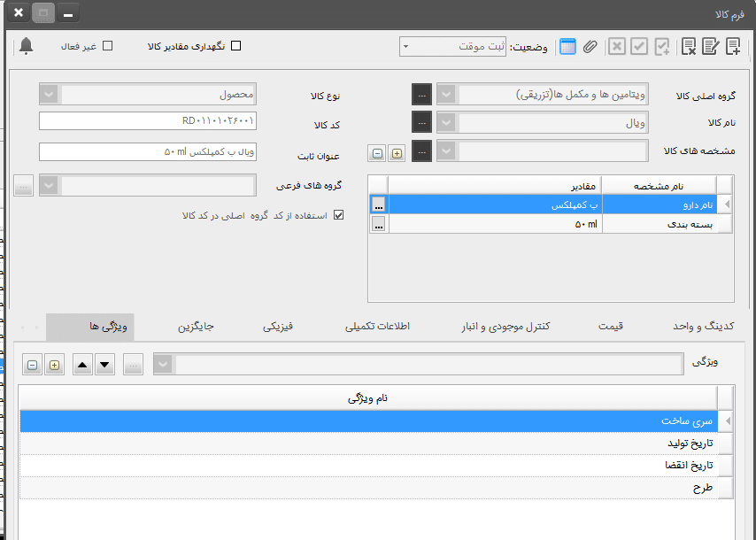Click the ۵۰ ml value cell
Screen dimensions: 756x540
pos(495,224)
